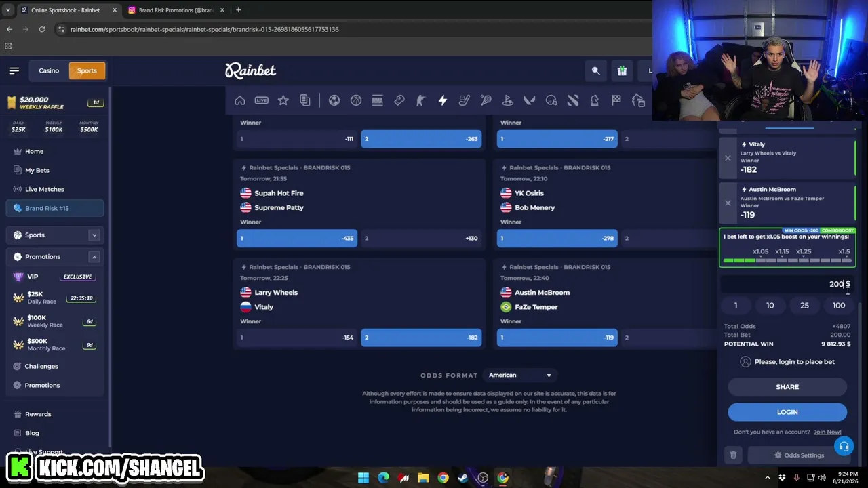868x488 pixels.
Task: Toggle Larry Wheels winner bet -154
Action: click(x=297, y=337)
